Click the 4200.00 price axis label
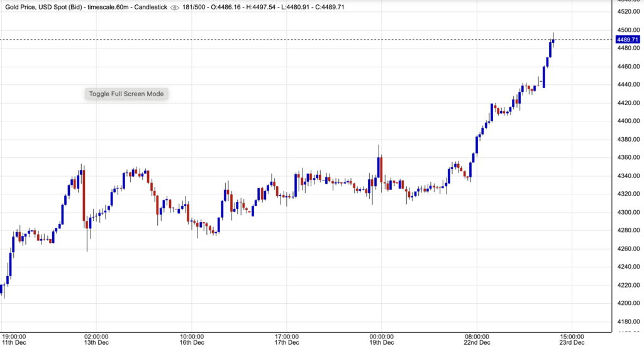Viewport: 644px width, 346px height. [628, 303]
